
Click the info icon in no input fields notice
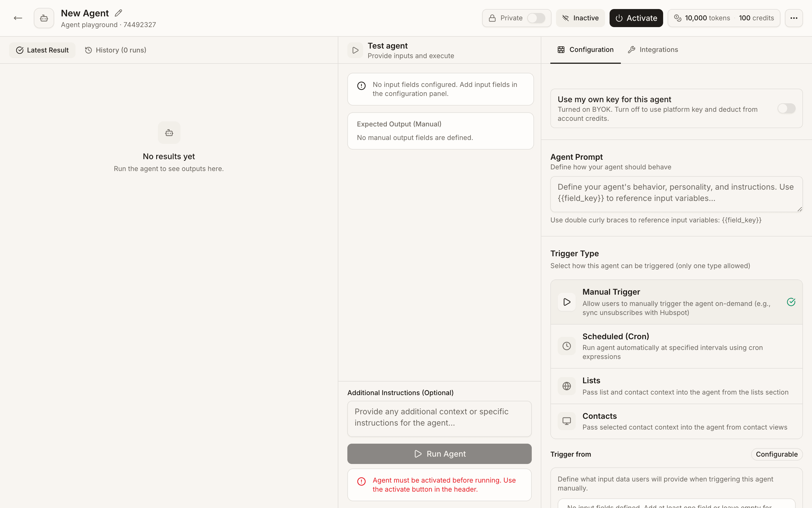click(361, 86)
